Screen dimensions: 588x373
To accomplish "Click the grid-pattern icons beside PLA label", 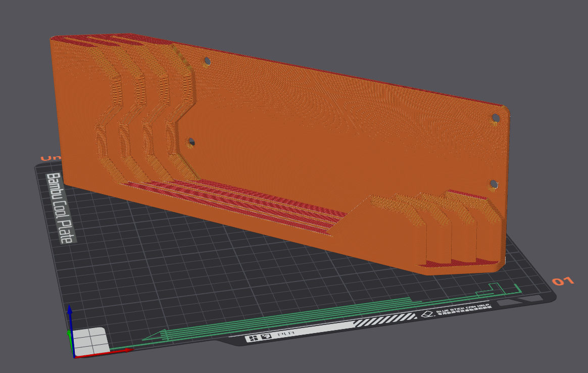I will (258, 337).
